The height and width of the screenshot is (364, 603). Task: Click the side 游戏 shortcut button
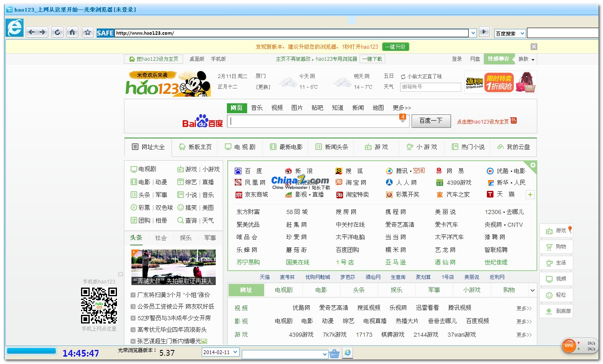556,231
